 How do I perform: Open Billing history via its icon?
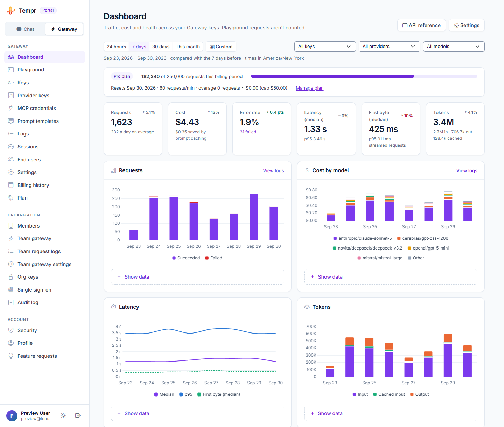click(11, 185)
